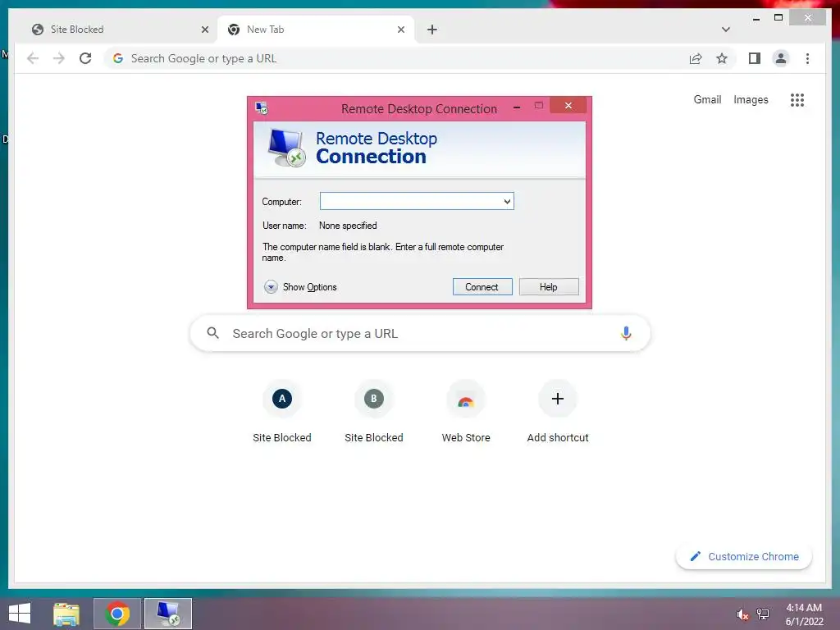The image size is (840, 630).
Task: Open tab search chevron in Chrome
Action: (x=726, y=30)
